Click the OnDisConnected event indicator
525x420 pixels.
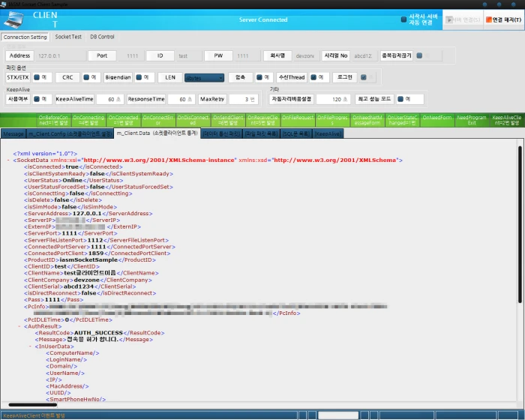coord(193,120)
